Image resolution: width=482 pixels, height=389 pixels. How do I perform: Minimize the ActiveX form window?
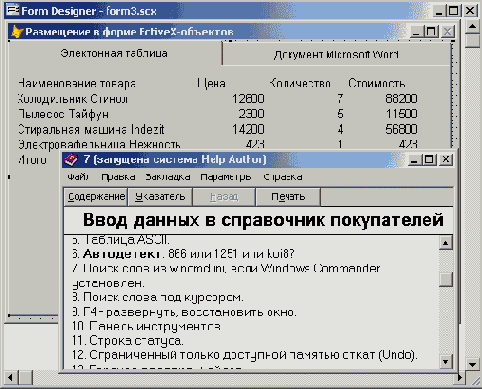[x=416, y=32]
